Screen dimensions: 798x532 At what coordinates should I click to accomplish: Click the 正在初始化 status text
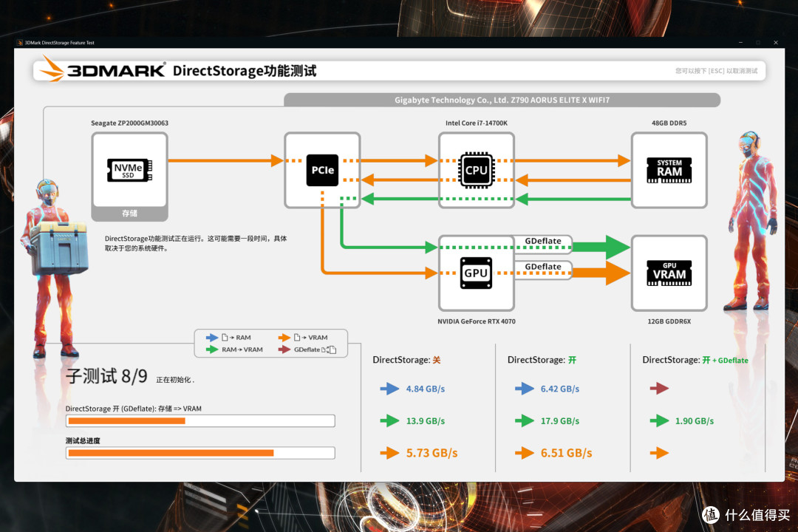pos(175,380)
